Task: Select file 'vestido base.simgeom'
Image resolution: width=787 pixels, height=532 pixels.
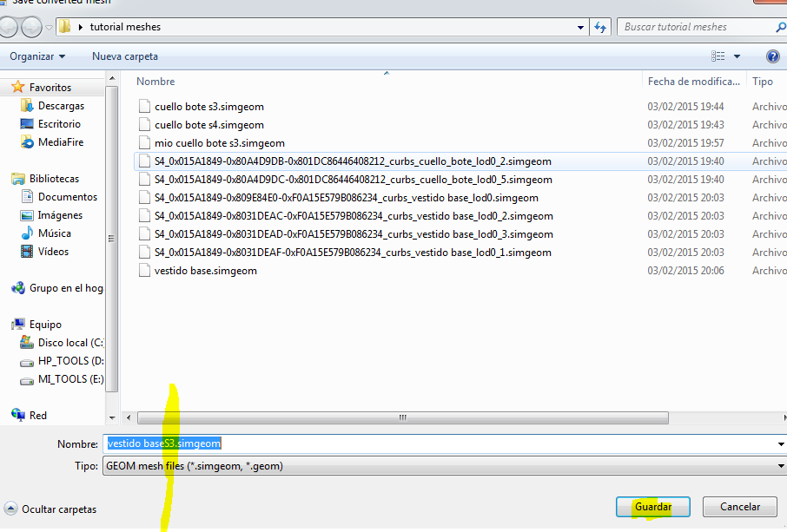Action: (x=205, y=271)
